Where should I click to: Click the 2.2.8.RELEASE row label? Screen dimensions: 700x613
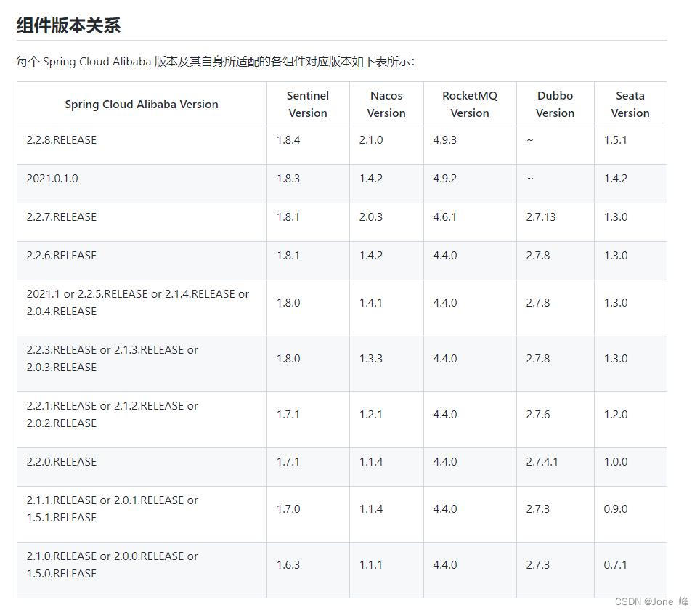[x=62, y=139]
